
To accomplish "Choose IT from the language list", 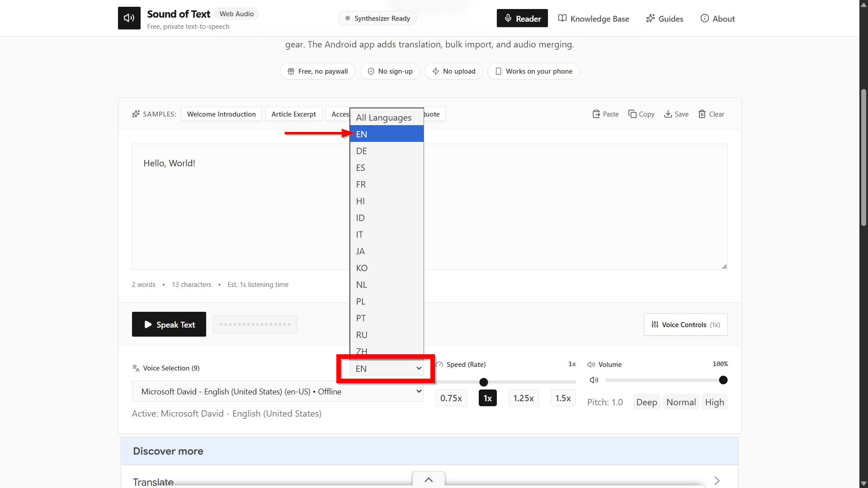I will 387,235.
